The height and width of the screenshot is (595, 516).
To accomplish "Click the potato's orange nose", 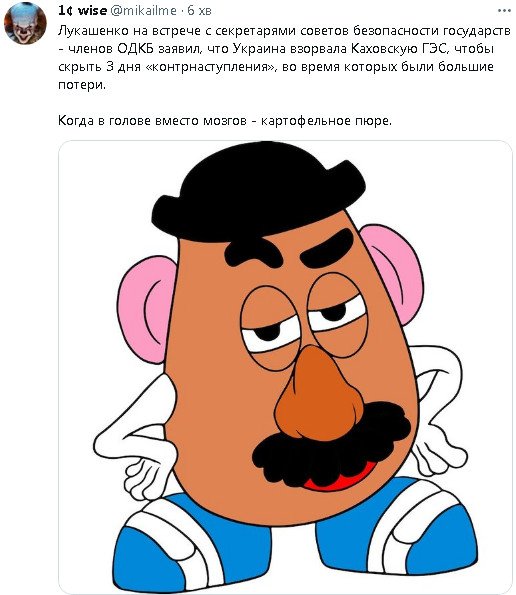I will pos(318,395).
